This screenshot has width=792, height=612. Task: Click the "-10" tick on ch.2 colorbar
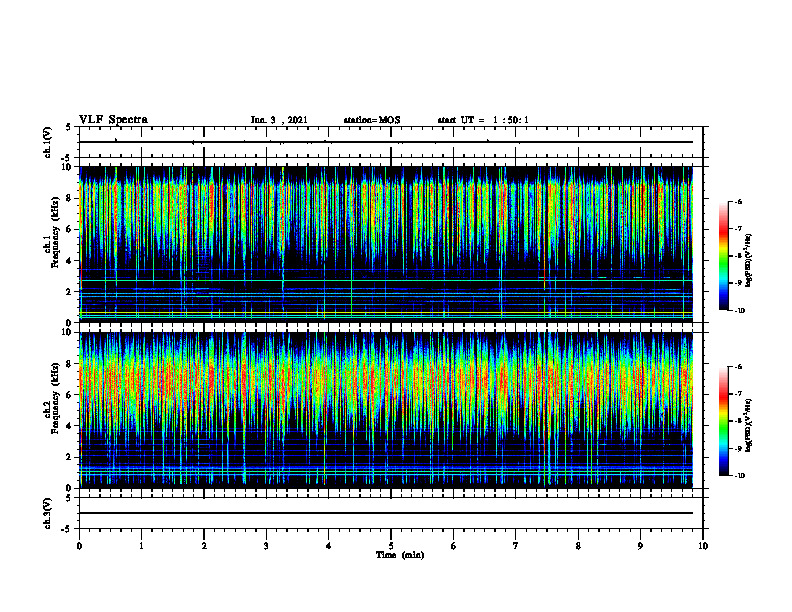(x=740, y=476)
